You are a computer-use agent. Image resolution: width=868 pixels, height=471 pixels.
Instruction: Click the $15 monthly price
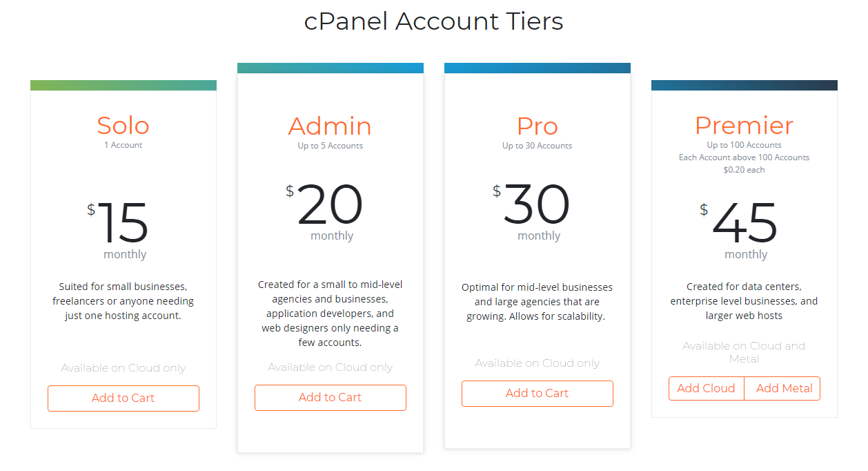click(123, 223)
